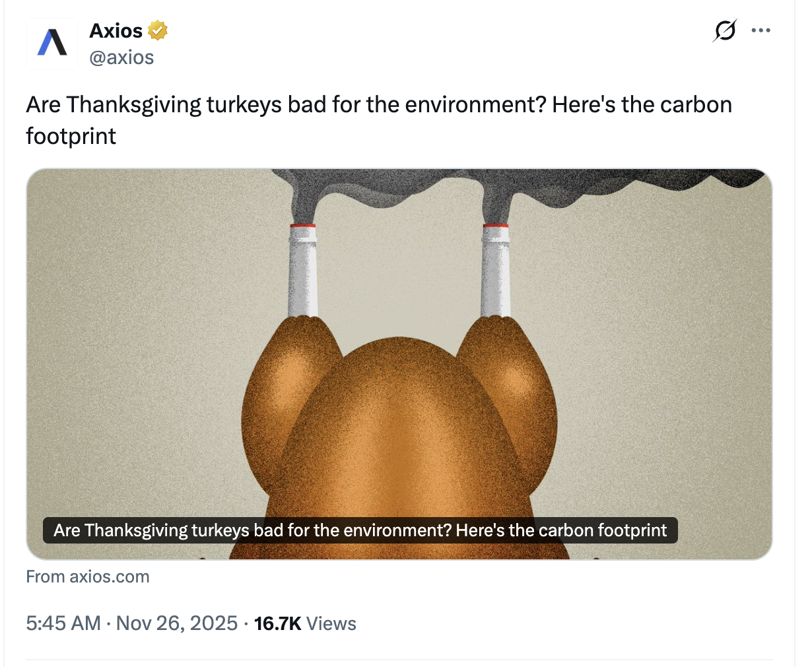
Task: Click the 5:45 AM timestamp
Action: pos(63,623)
